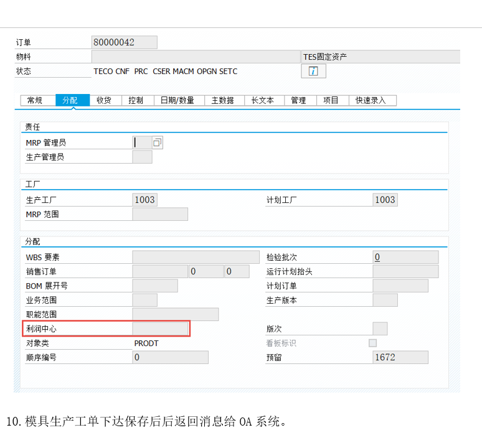
Task: Click the 生产版本 field
Action: tap(385, 300)
